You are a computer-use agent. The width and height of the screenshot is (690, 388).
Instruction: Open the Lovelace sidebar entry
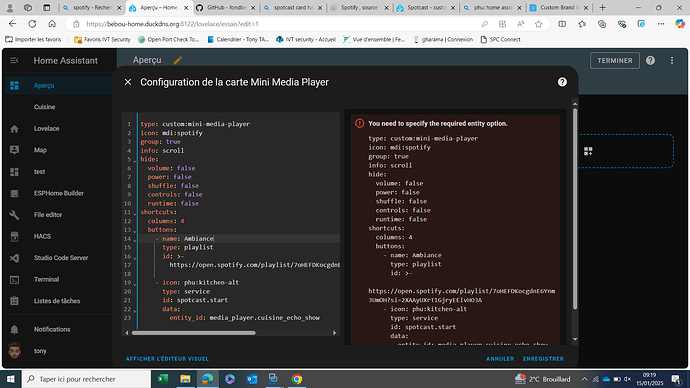[x=57, y=128]
